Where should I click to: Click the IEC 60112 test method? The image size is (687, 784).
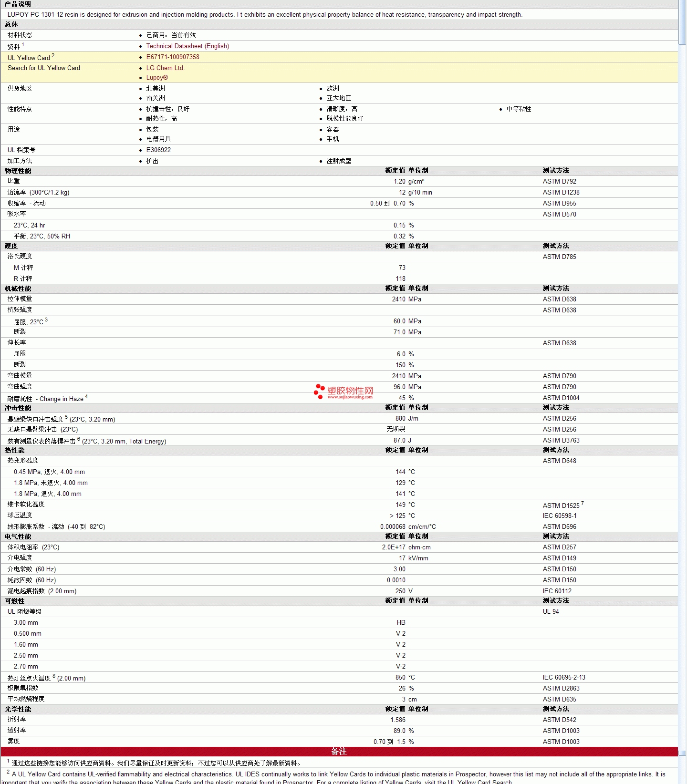point(557,591)
